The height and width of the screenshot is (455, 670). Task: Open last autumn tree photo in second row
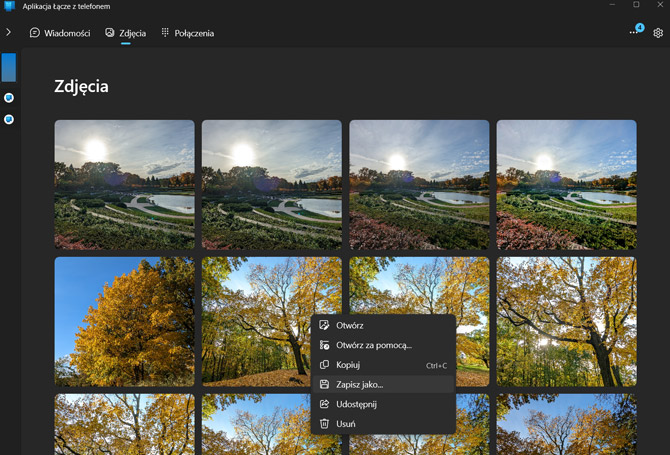tap(567, 322)
